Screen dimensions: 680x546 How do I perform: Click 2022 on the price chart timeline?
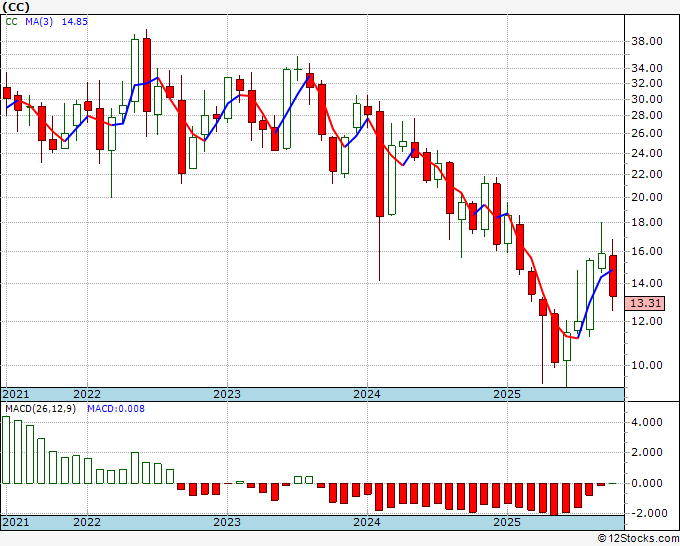pos(87,394)
